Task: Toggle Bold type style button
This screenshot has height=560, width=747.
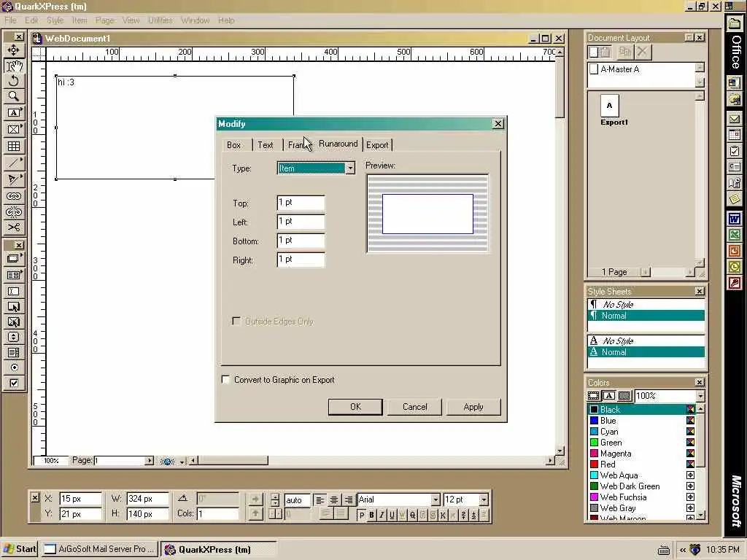Action: tap(371, 516)
